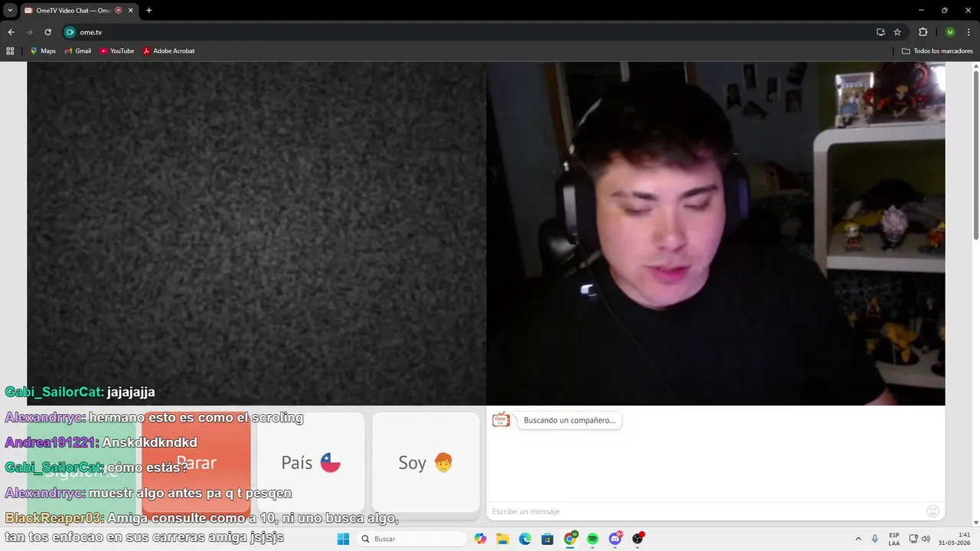Click the microphone tray icon

[874, 539]
